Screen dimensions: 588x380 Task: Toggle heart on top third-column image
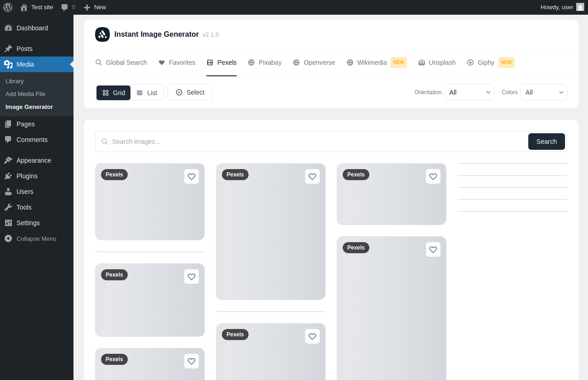tap(433, 176)
